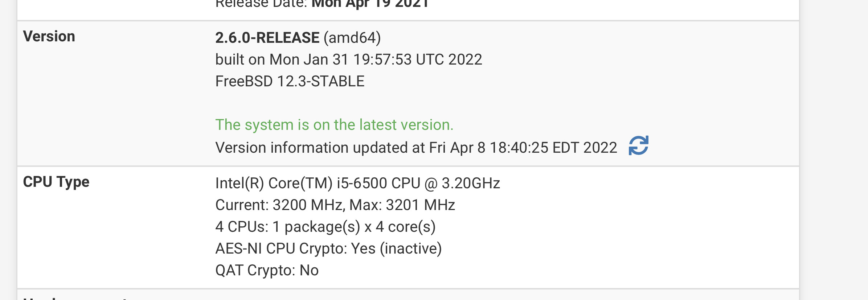
Task: Click the "Max: 3201 MHz" frequency text
Action: [402, 205]
